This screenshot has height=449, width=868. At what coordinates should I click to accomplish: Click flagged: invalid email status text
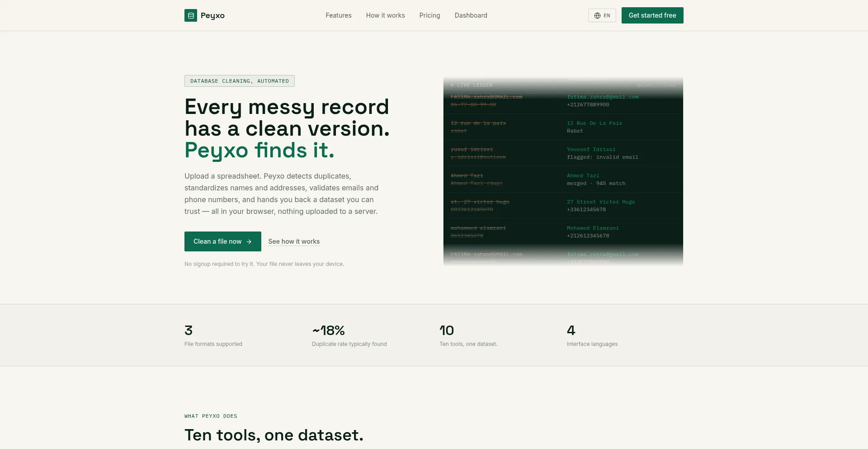603,157
